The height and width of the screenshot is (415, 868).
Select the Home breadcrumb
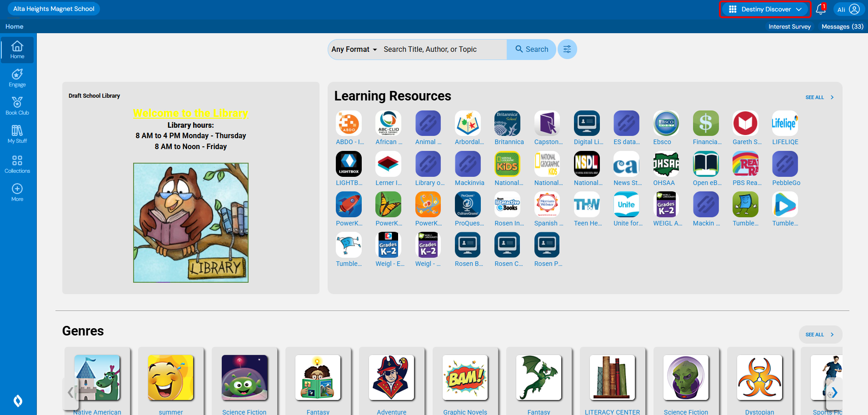(14, 26)
